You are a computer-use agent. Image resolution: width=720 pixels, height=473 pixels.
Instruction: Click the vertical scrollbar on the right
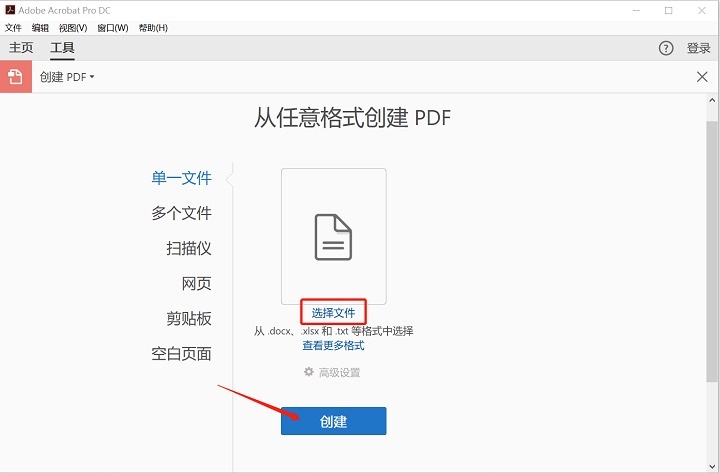click(711, 250)
